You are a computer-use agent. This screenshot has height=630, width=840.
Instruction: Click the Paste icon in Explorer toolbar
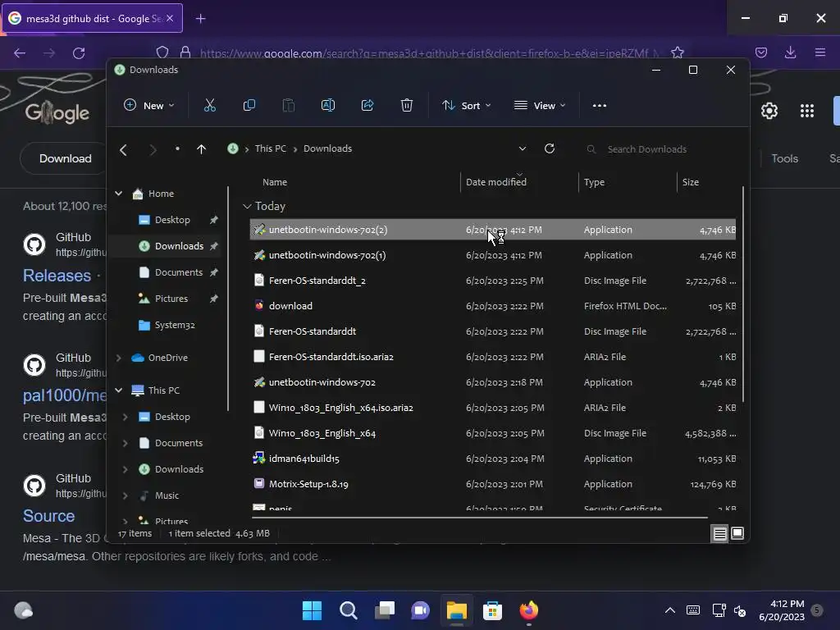pos(288,106)
